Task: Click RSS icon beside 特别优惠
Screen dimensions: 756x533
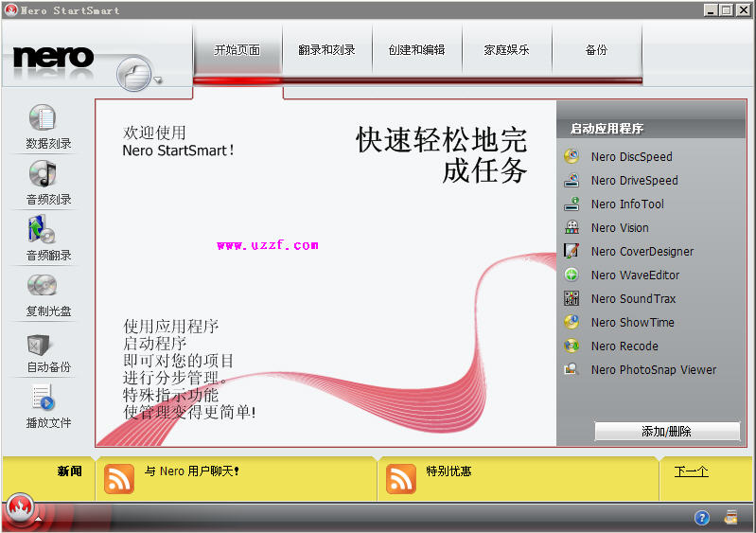Action: pyautogui.click(x=401, y=479)
